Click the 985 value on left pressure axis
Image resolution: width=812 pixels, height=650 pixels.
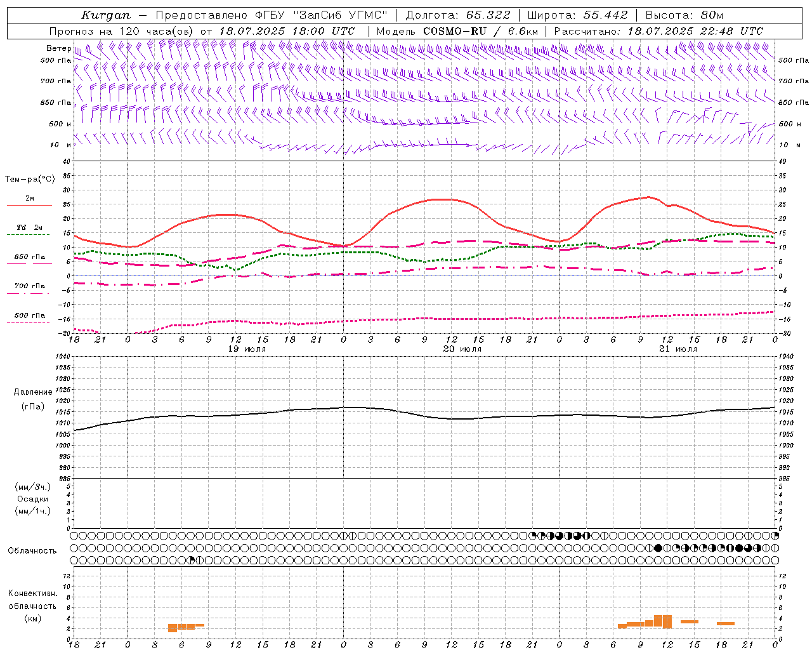click(65, 479)
